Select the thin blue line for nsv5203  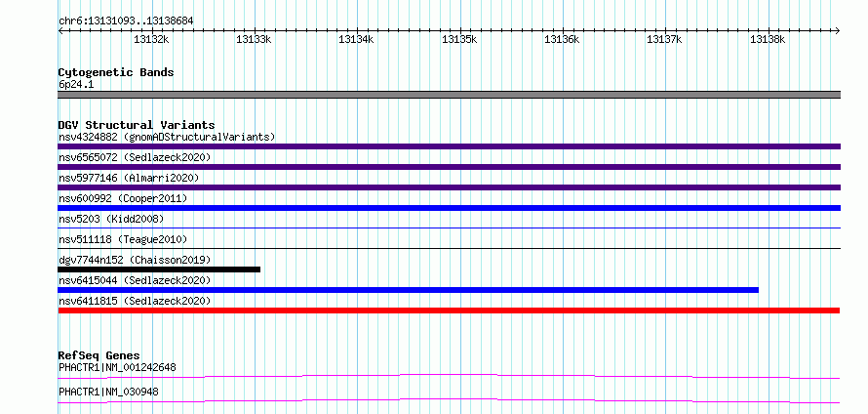pyautogui.click(x=449, y=228)
